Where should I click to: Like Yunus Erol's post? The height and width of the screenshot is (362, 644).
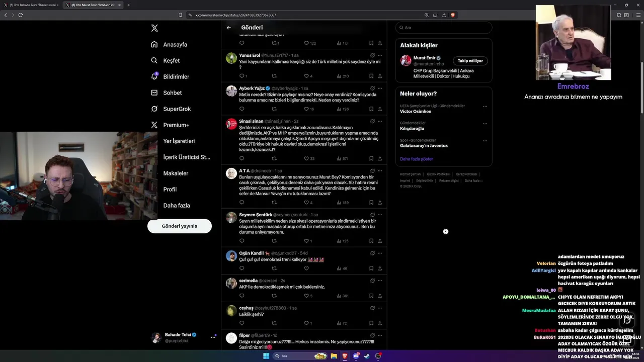pos(306,76)
